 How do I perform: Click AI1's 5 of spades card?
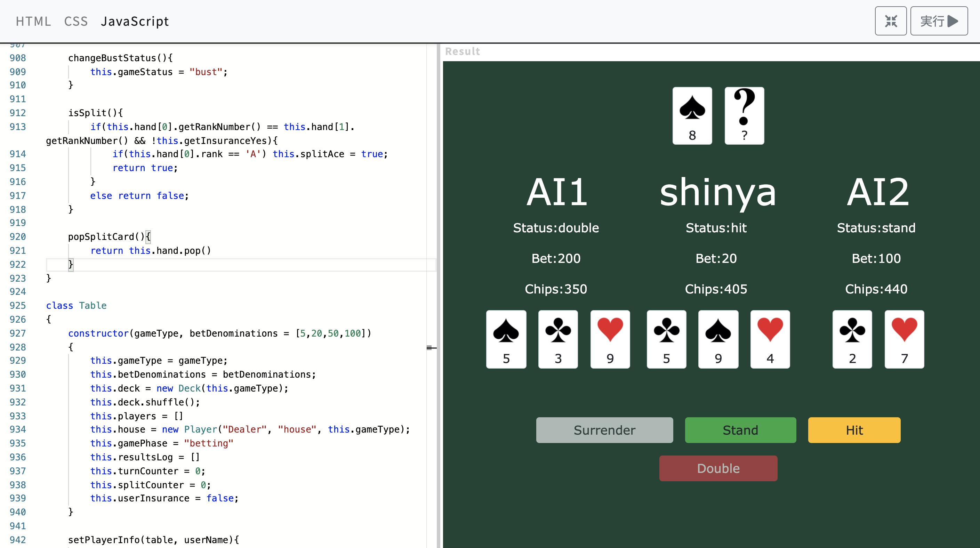click(x=506, y=339)
